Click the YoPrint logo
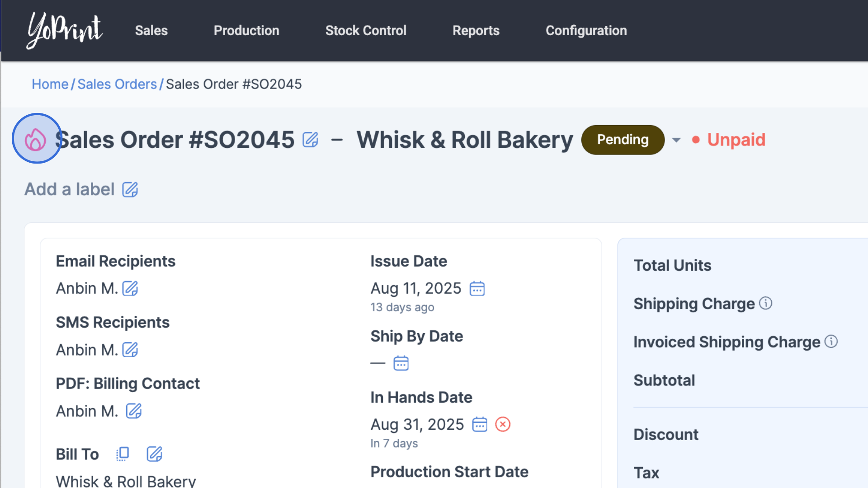The image size is (868, 488). click(x=65, y=30)
